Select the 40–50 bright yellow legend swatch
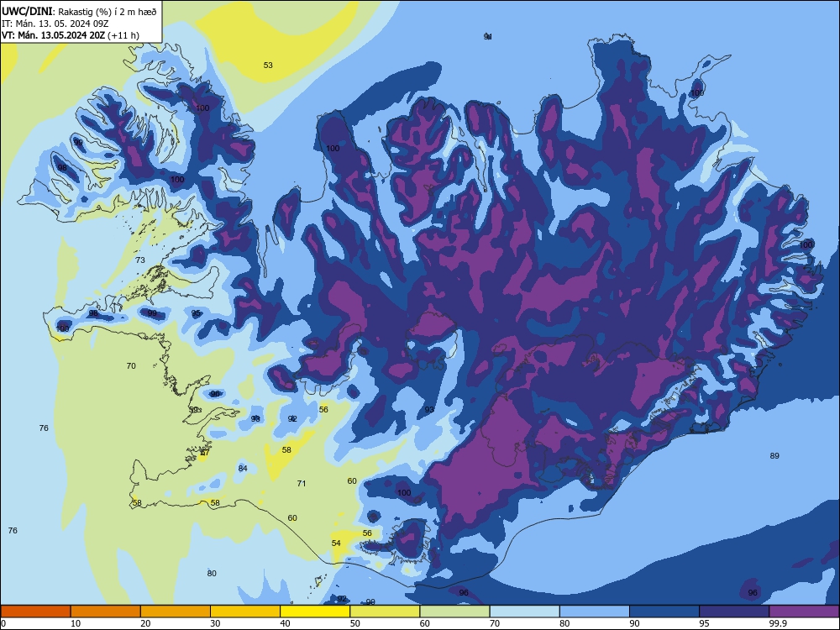Screen dimensions: 840x630 pos(315,612)
